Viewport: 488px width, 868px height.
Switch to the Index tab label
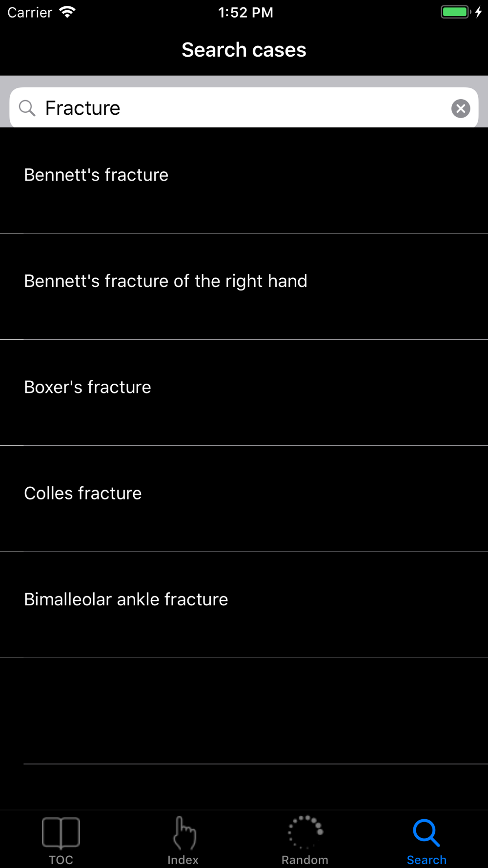pyautogui.click(x=183, y=860)
